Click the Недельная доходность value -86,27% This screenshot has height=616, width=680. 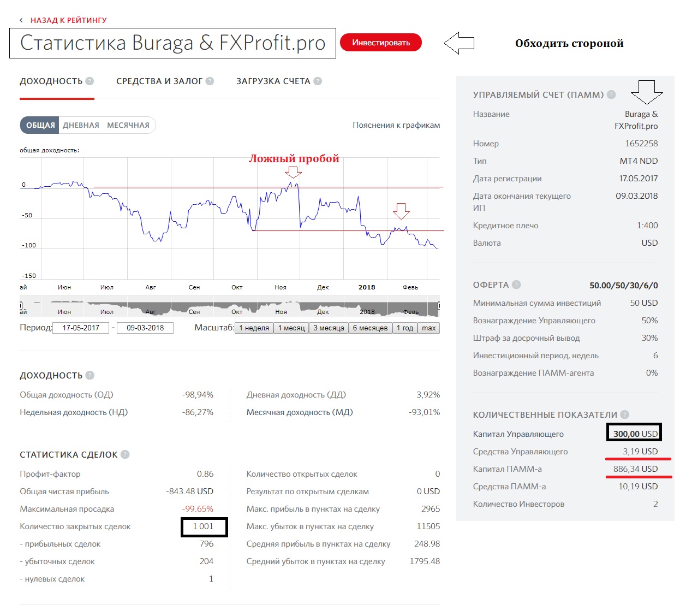pos(198,412)
